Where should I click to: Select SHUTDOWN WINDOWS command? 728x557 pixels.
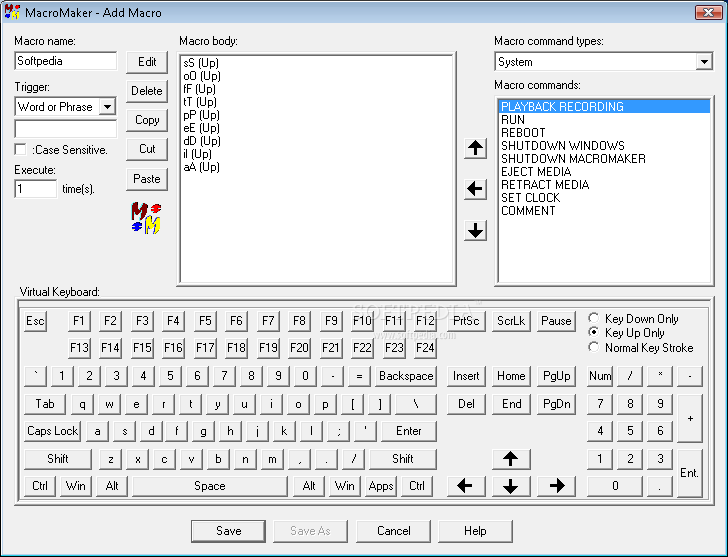(x=604, y=146)
